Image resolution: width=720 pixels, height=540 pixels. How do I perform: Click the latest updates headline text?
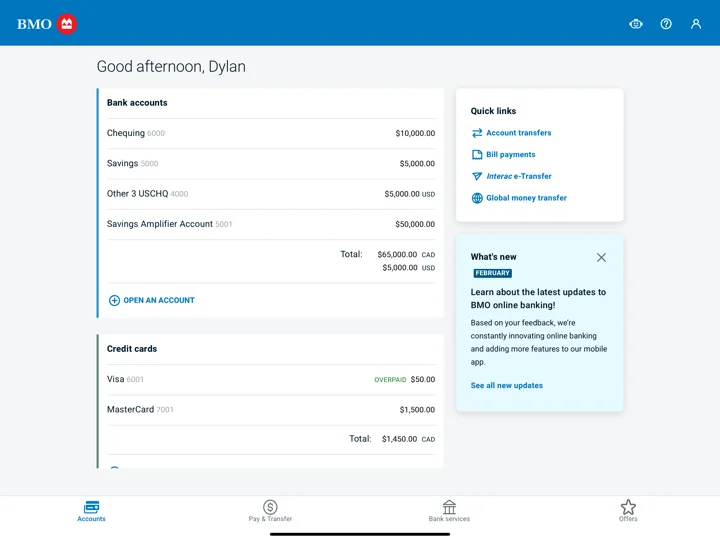click(x=538, y=298)
